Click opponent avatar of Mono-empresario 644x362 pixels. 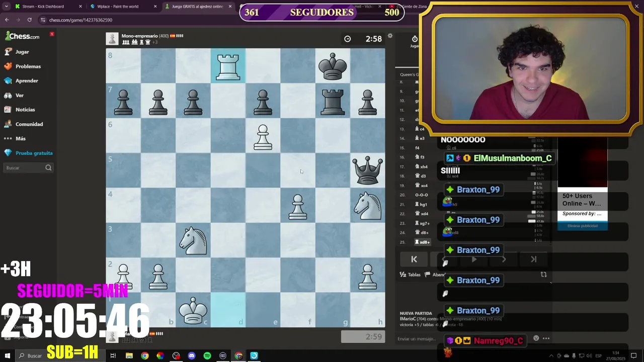click(112, 39)
